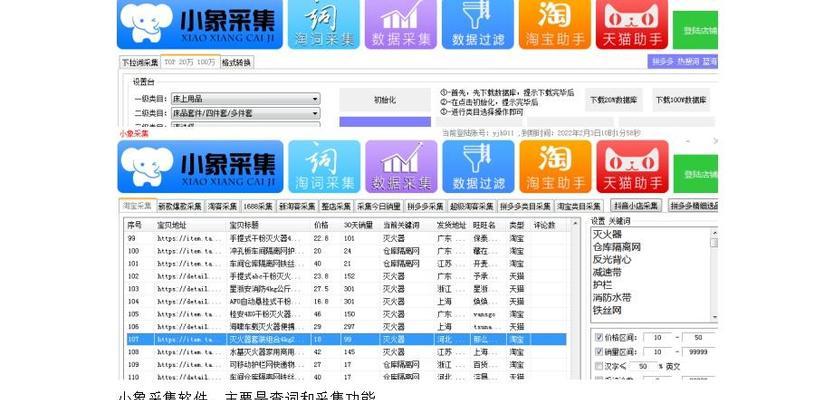Select the 拼多多类目采集 tab
This screenshot has width=814, height=400.
click(525, 206)
